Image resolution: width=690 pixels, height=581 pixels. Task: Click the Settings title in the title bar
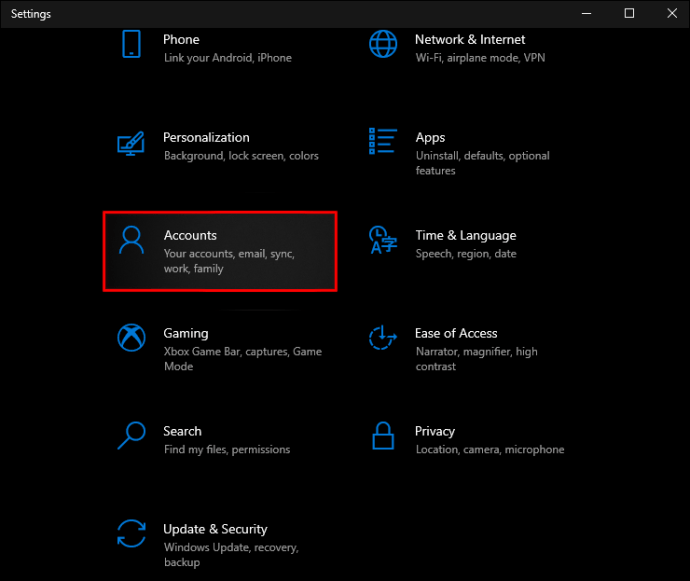tap(31, 14)
